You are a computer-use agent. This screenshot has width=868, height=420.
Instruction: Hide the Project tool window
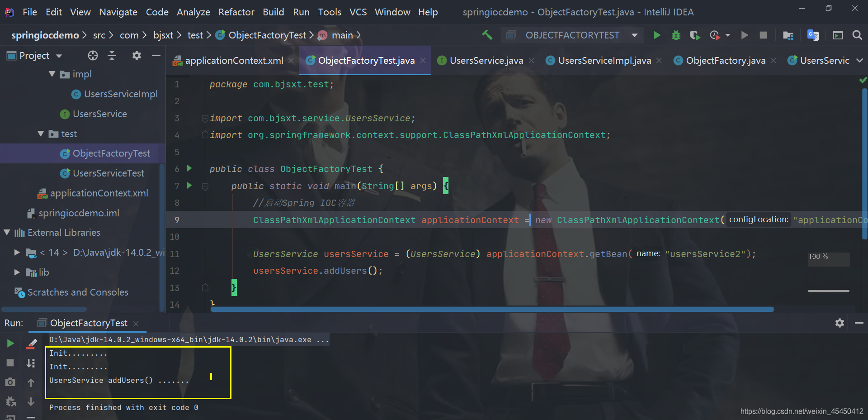tap(156, 55)
